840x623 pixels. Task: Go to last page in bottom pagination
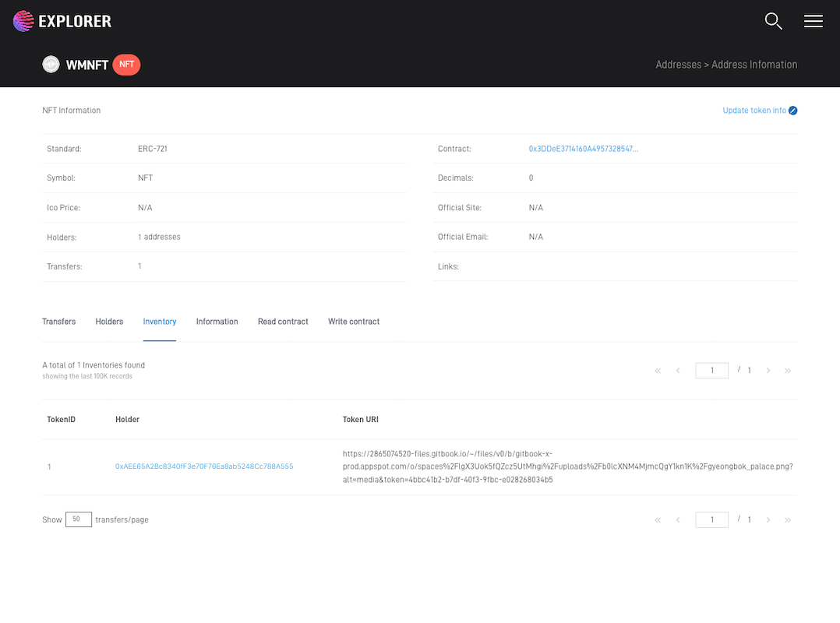coord(788,519)
